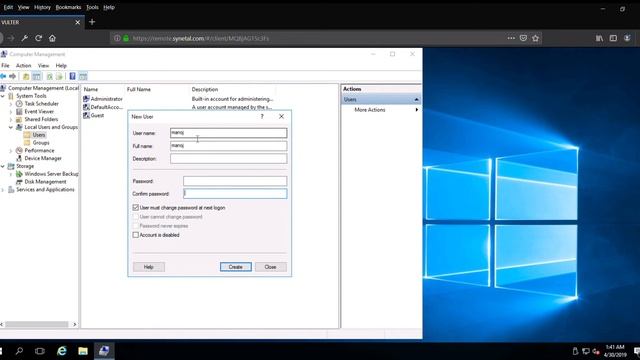This screenshot has height=360, width=640.
Task: Collapse the Storage tree node
Action: point(3,166)
